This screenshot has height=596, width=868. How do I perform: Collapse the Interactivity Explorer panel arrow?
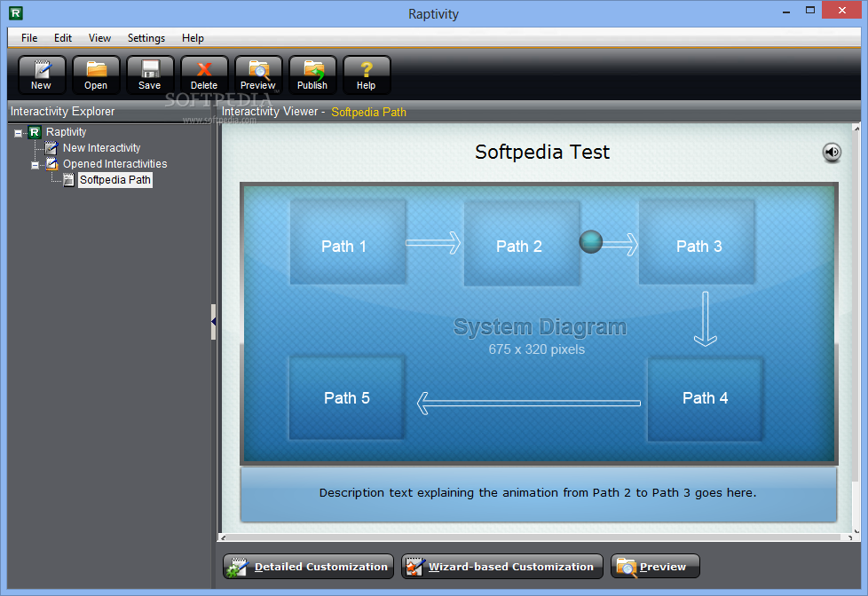tap(214, 322)
